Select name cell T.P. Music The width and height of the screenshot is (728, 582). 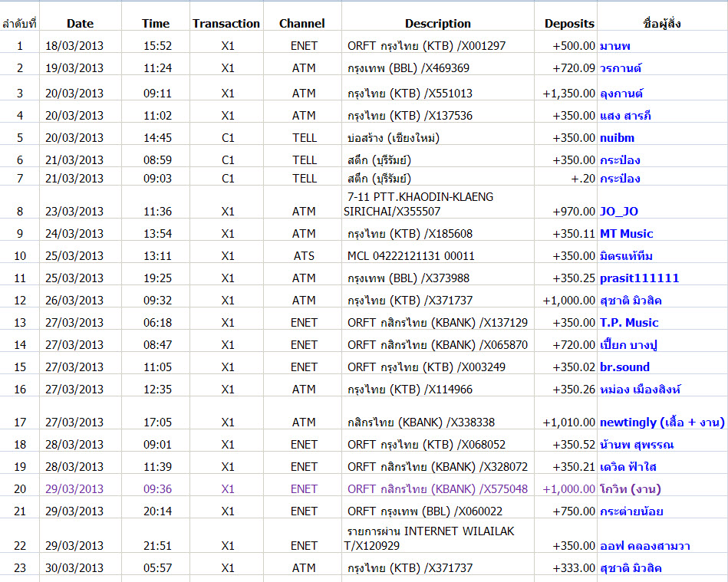pos(629,323)
